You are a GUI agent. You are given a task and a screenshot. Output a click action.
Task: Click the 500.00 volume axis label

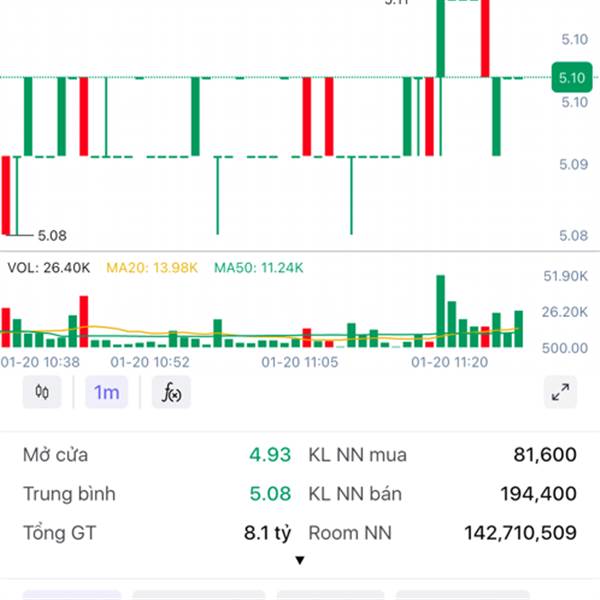click(x=564, y=348)
